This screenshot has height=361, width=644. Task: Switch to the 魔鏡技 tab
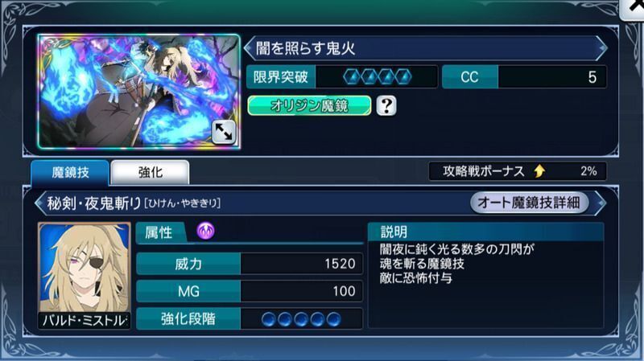point(70,172)
